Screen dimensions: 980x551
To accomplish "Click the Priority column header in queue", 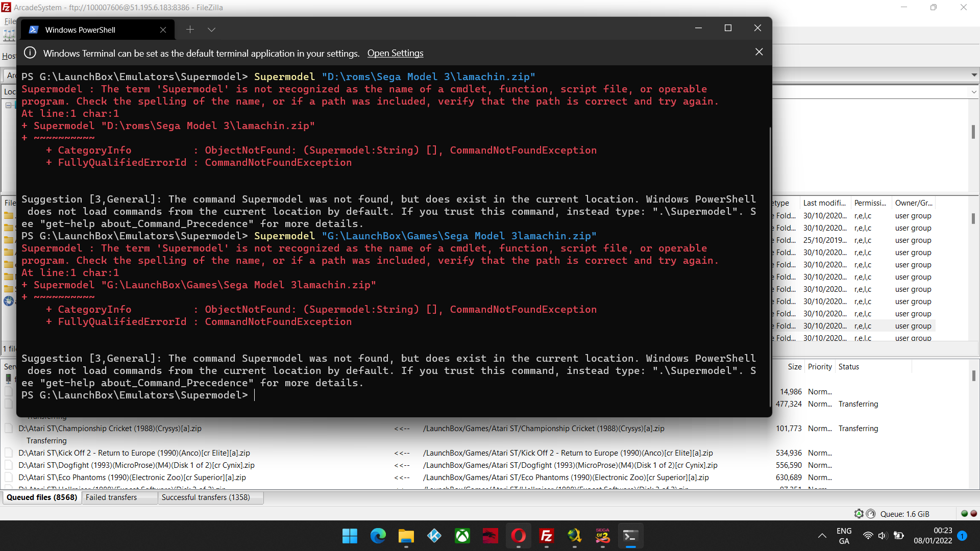I will 820,367.
